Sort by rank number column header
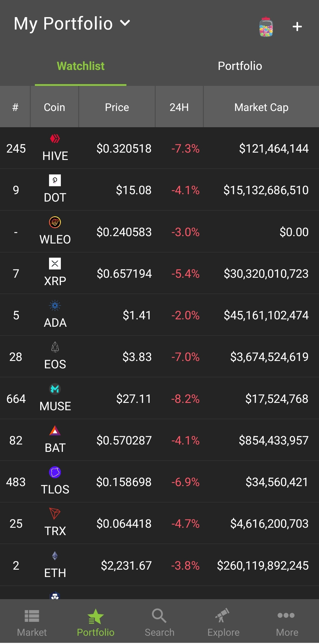The width and height of the screenshot is (319, 644). click(x=15, y=107)
